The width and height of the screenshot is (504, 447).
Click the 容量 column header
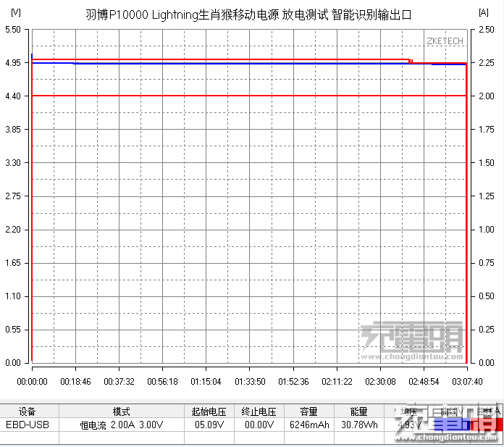309,412
